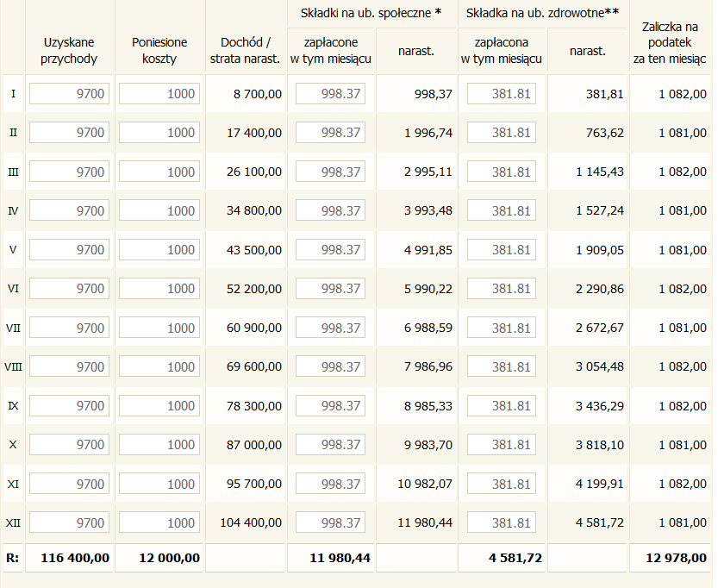Click the health contribution input for month IV
Screen dimensions: 724x588
click(502, 210)
